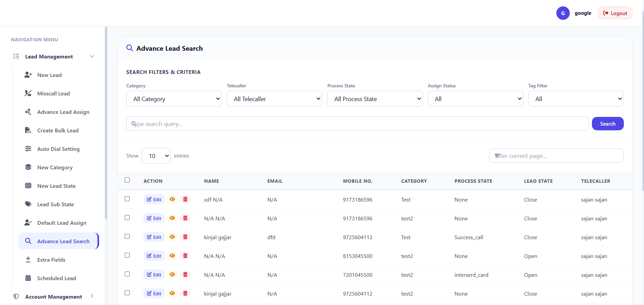Screen dimensions: 644x305
Task: Open the All Category dropdown
Action: pos(174,99)
